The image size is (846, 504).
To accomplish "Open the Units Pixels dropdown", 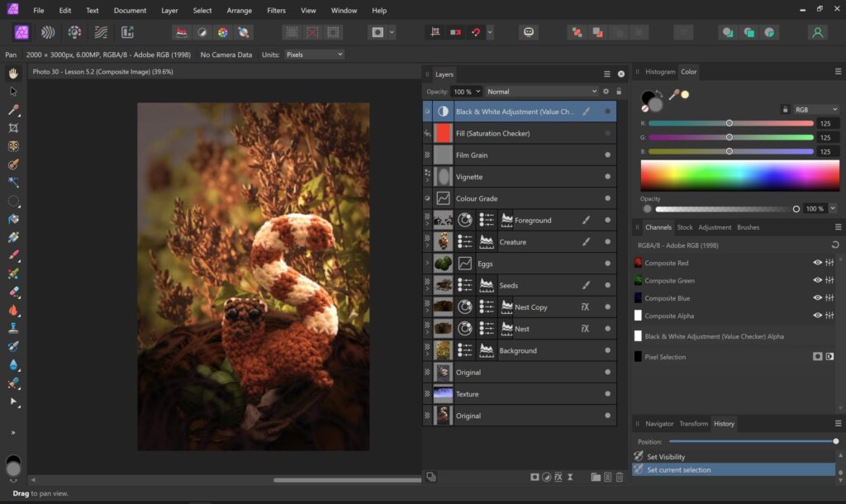I will pyautogui.click(x=313, y=55).
